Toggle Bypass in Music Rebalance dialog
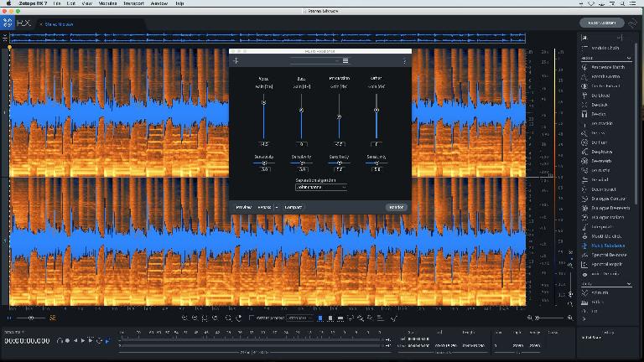This screenshot has width=644, height=362. 264,207
